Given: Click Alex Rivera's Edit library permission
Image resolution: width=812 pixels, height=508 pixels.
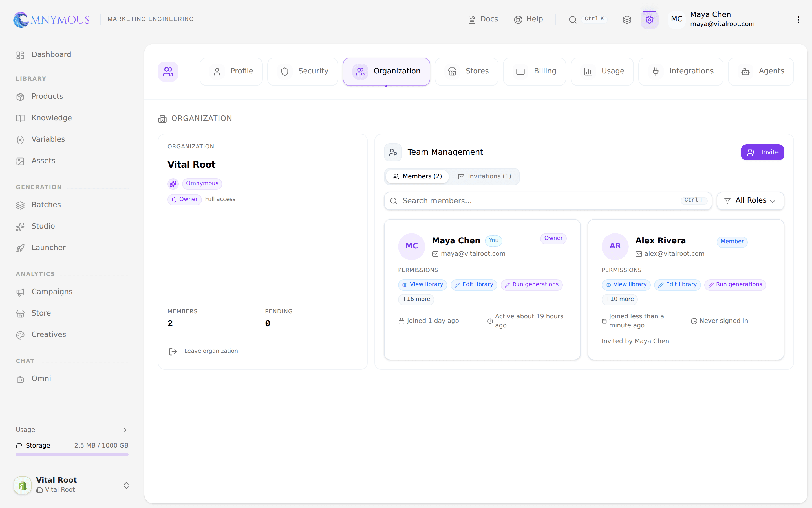Looking at the screenshot, I should click(x=678, y=284).
